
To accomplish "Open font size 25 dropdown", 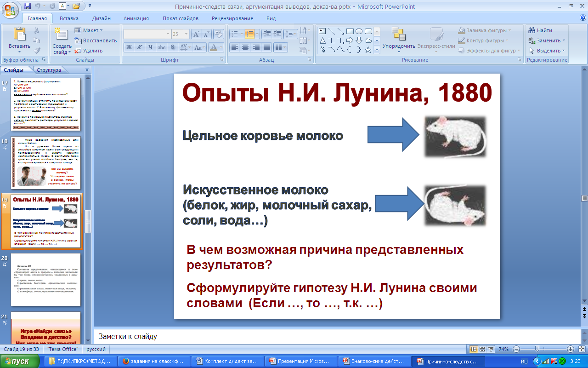I will 186,34.
